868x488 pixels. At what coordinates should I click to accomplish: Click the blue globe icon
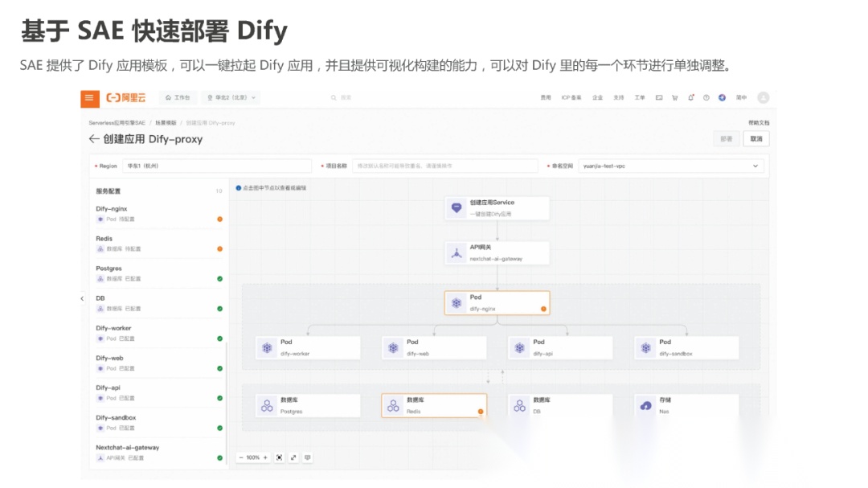point(722,97)
